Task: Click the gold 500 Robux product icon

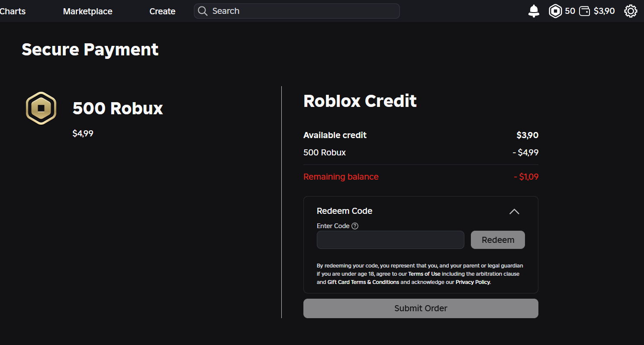Action: pyautogui.click(x=41, y=108)
